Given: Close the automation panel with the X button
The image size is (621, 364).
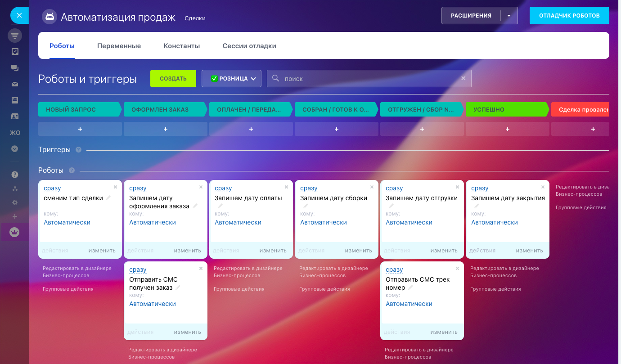Looking at the screenshot, I should [x=19, y=15].
